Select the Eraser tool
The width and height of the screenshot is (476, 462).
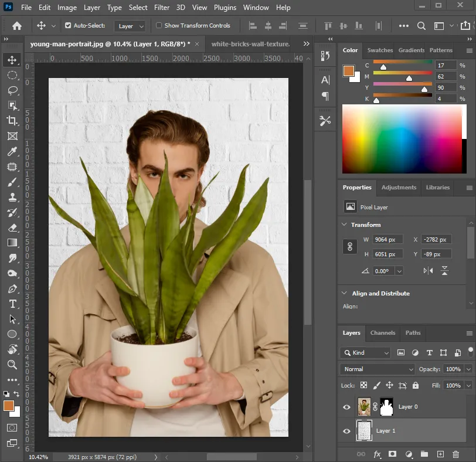(x=12, y=227)
